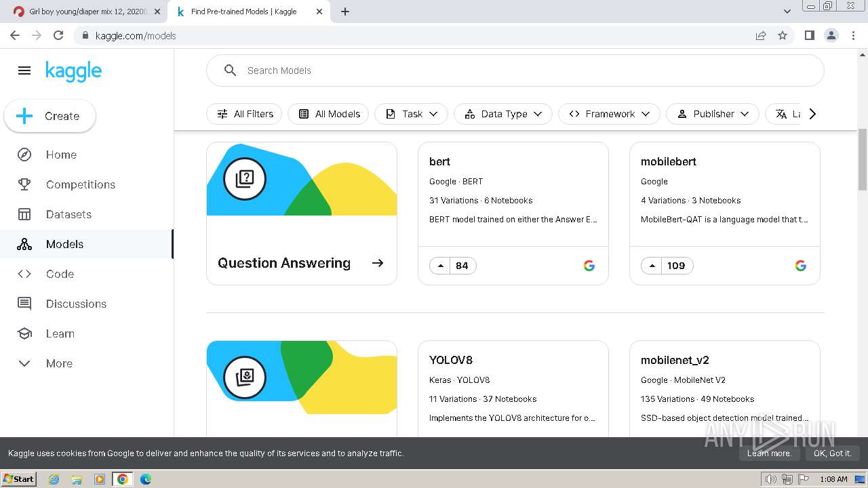Open Microsoft Edge from taskbar

tap(145, 479)
